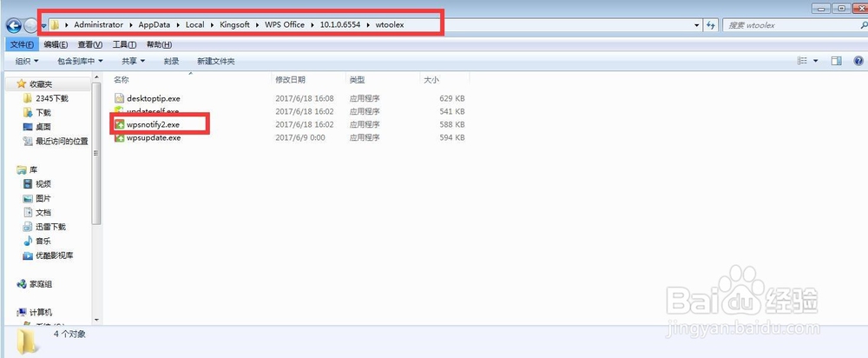Open the 音乐 library
Image resolution: width=868 pixels, height=358 pixels.
43,241
